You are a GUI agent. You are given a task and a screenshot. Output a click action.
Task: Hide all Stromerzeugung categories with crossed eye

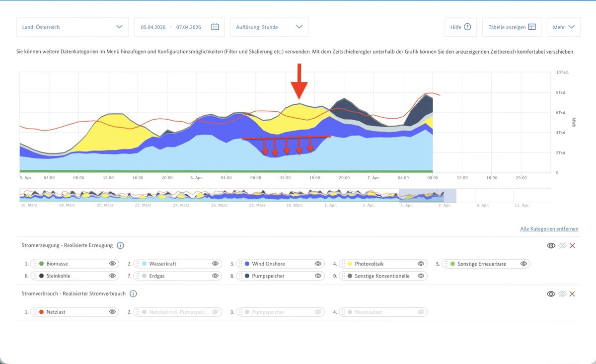coord(562,245)
